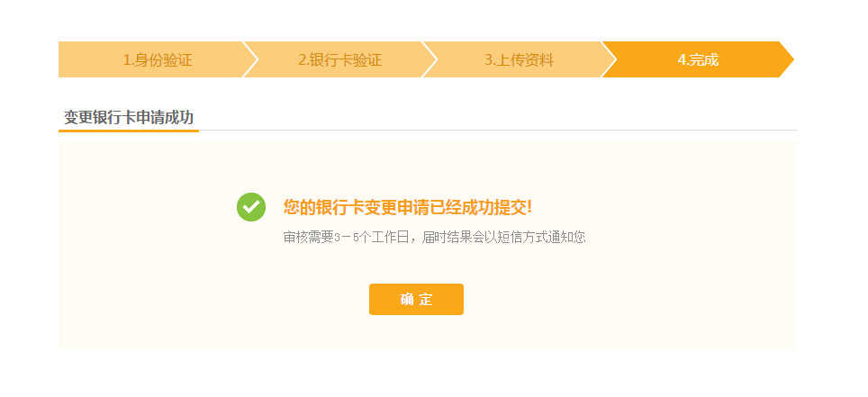Image resolution: width=868 pixels, height=397 pixels.
Task: Click the chevron between 上传资料 and 完成
Action: (x=609, y=59)
